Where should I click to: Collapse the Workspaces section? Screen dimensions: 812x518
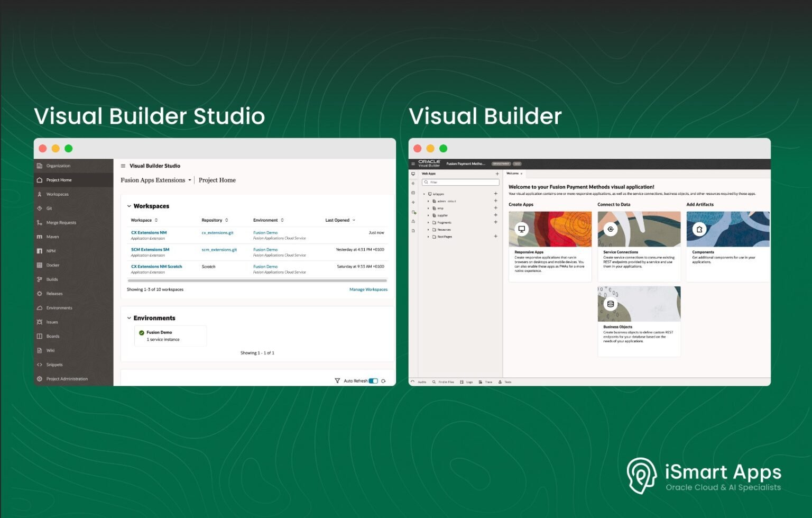[x=129, y=206]
